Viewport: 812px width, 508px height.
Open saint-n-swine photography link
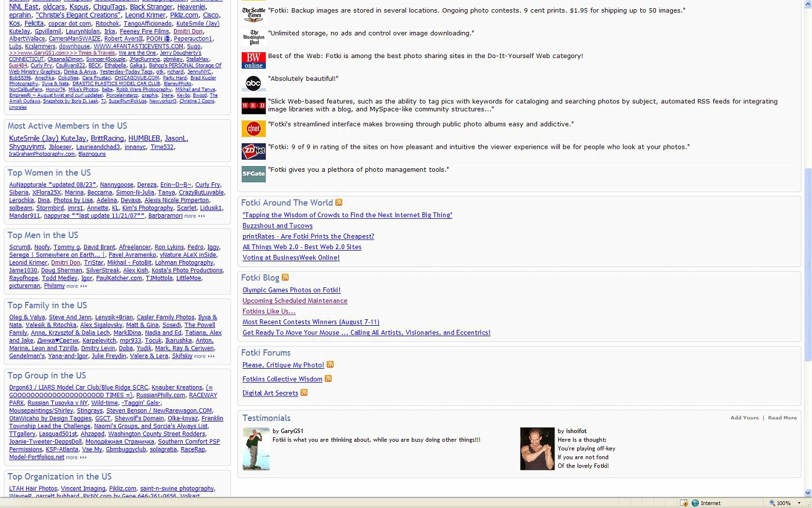tap(177, 489)
